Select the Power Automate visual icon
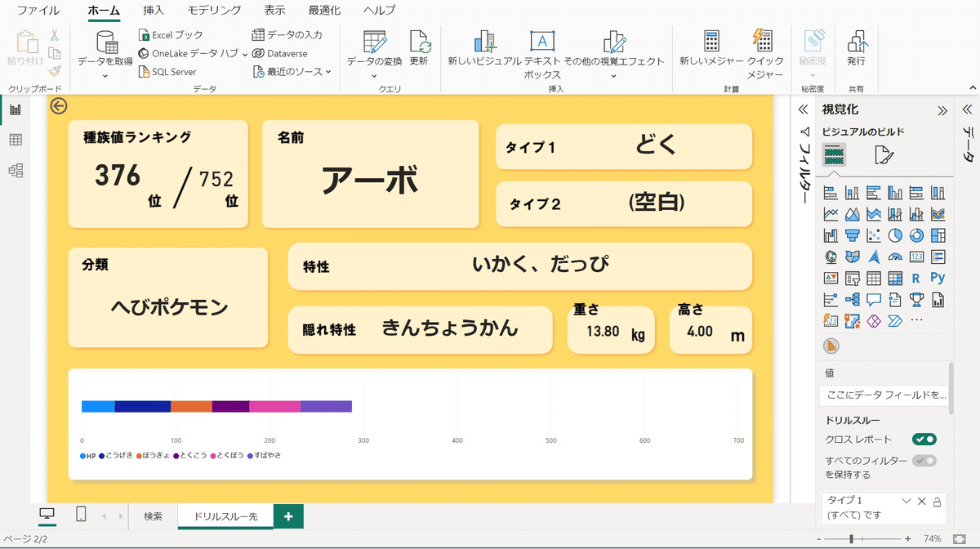This screenshot has height=549, width=980. click(x=895, y=320)
